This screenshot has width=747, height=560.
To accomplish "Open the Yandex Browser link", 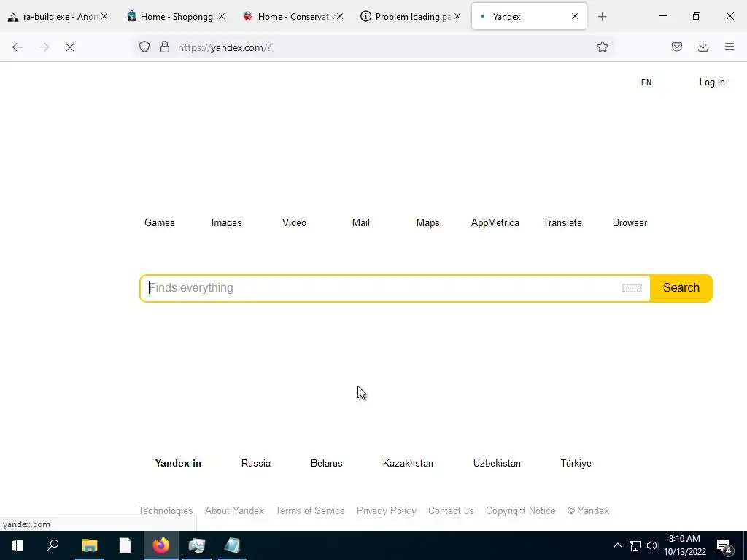I will (x=630, y=222).
